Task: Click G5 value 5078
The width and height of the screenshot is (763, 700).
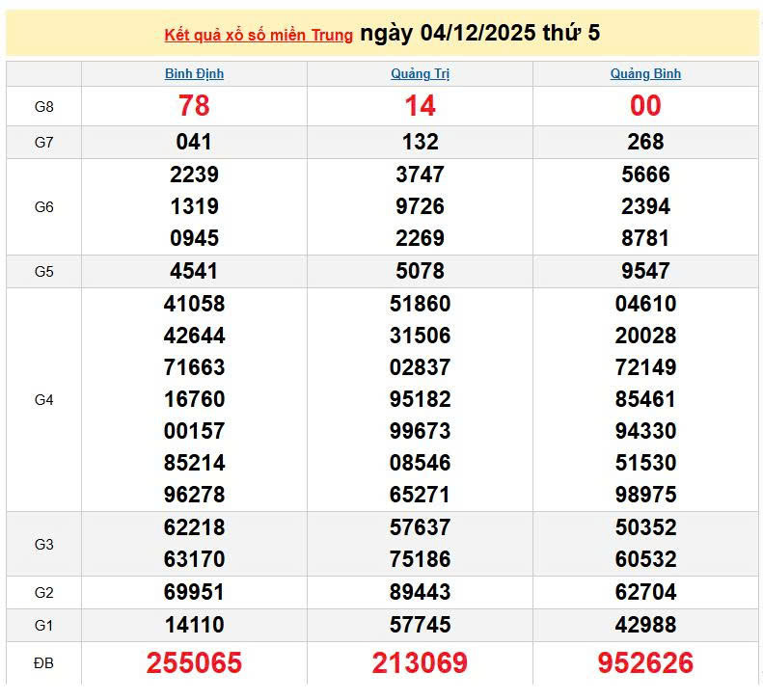Action: click(420, 271)
